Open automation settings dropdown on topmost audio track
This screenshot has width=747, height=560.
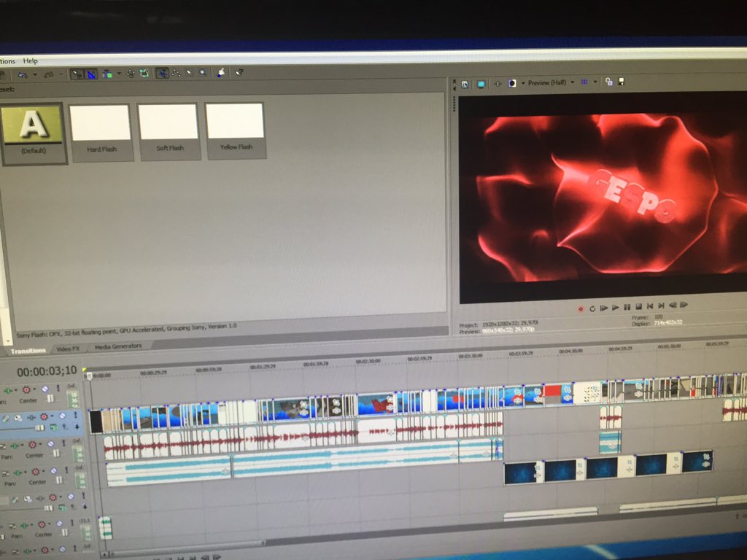(x=34, y=389)
